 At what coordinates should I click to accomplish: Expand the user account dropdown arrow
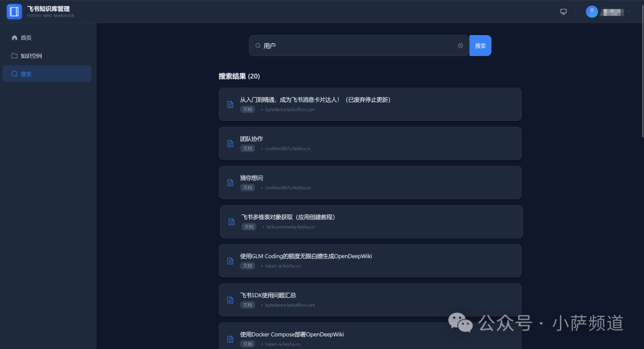(x=628, y=11)
